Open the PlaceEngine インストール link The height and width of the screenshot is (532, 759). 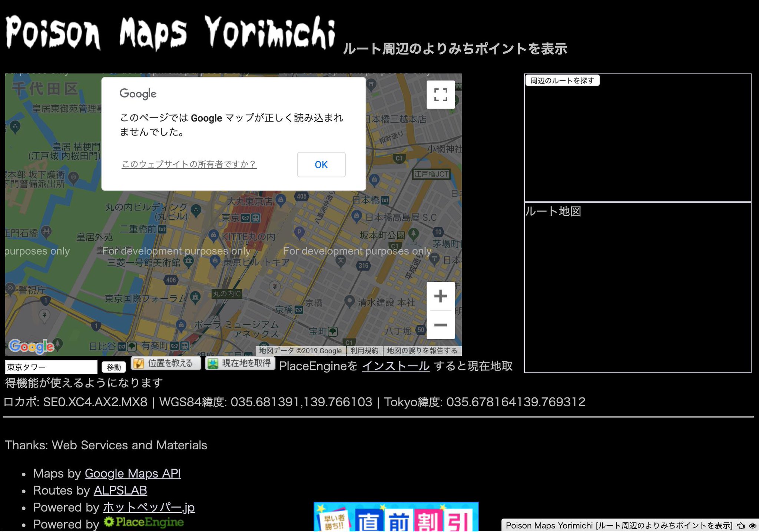(395, 366)
